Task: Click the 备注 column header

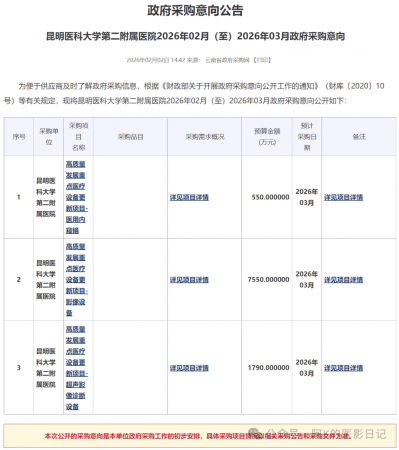Action: [x=359, y=137]
